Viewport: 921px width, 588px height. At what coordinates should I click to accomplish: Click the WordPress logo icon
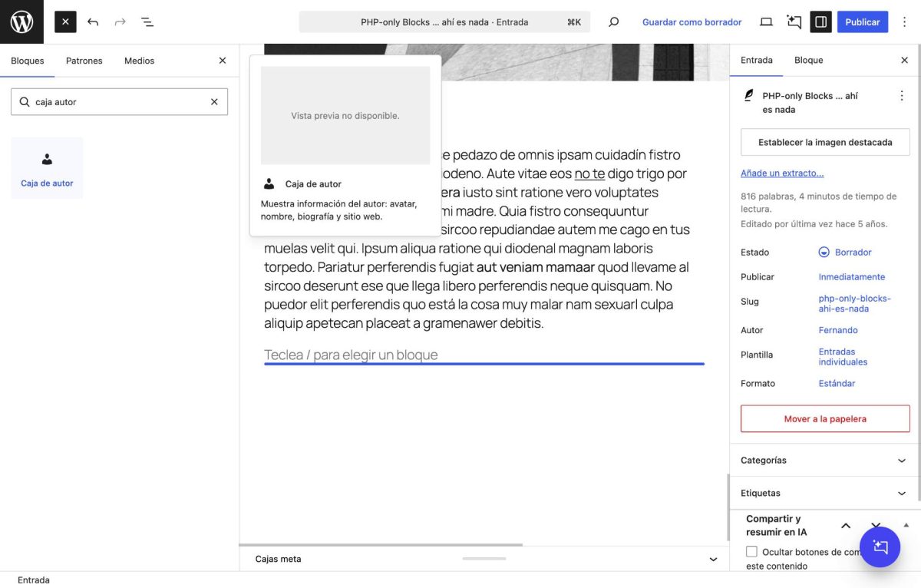coord(21,21)
